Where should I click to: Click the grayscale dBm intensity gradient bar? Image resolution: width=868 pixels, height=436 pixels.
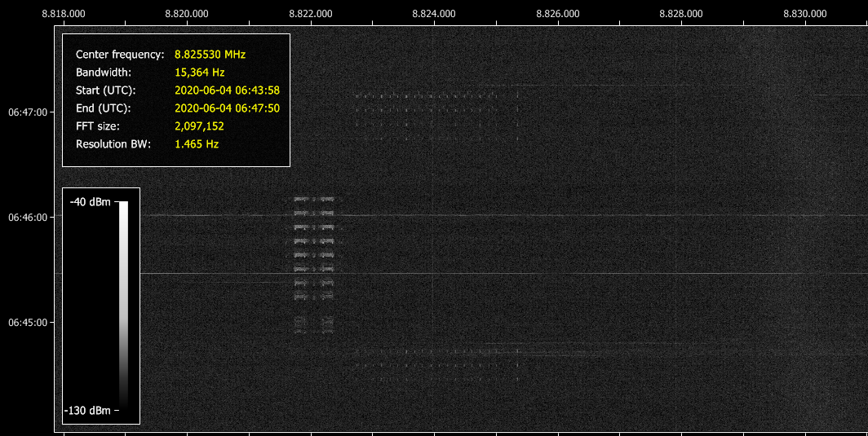click(x=123, y=306)
